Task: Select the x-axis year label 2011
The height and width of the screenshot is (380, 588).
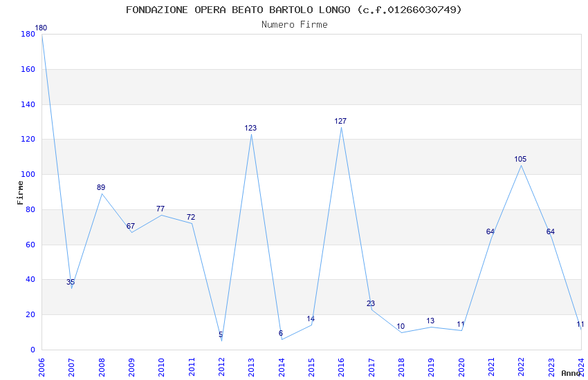Action: coord(191,367)
